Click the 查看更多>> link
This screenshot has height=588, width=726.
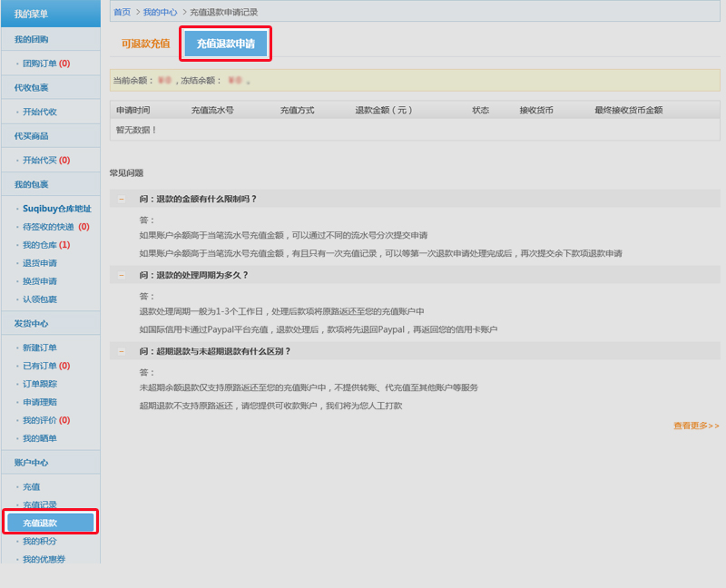pos(695,426)
